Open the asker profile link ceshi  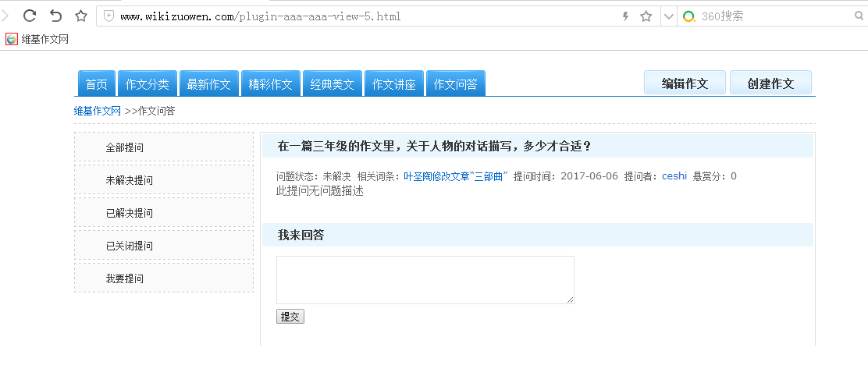[x=674, y=176]
